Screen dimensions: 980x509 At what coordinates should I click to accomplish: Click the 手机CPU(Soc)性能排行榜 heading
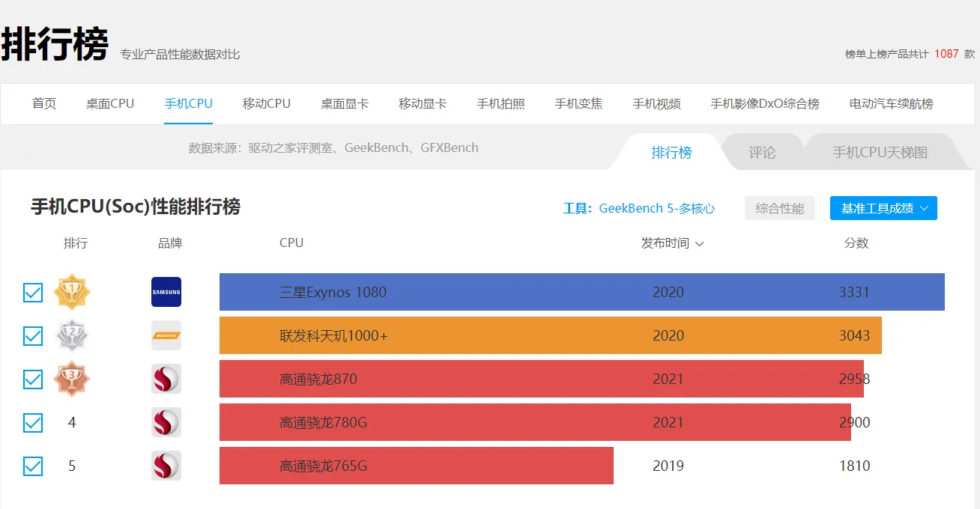coord(136,207)
